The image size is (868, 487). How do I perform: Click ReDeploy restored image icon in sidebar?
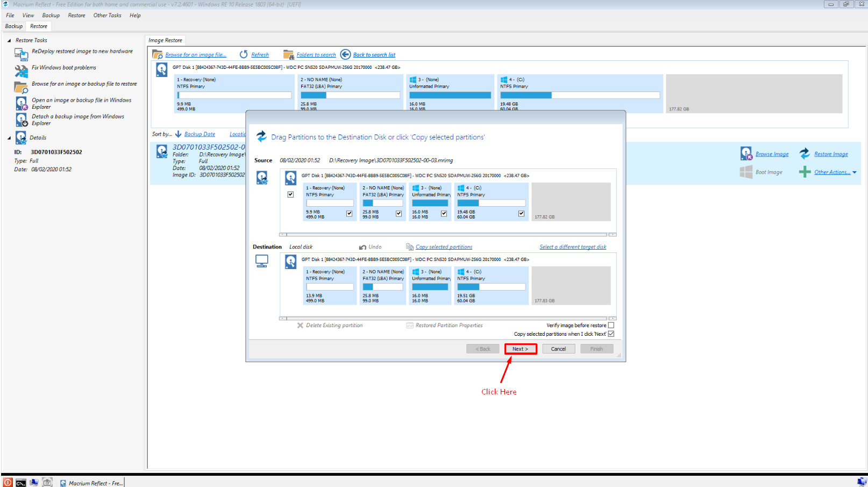pyautogui.click(x=21, y=54)
